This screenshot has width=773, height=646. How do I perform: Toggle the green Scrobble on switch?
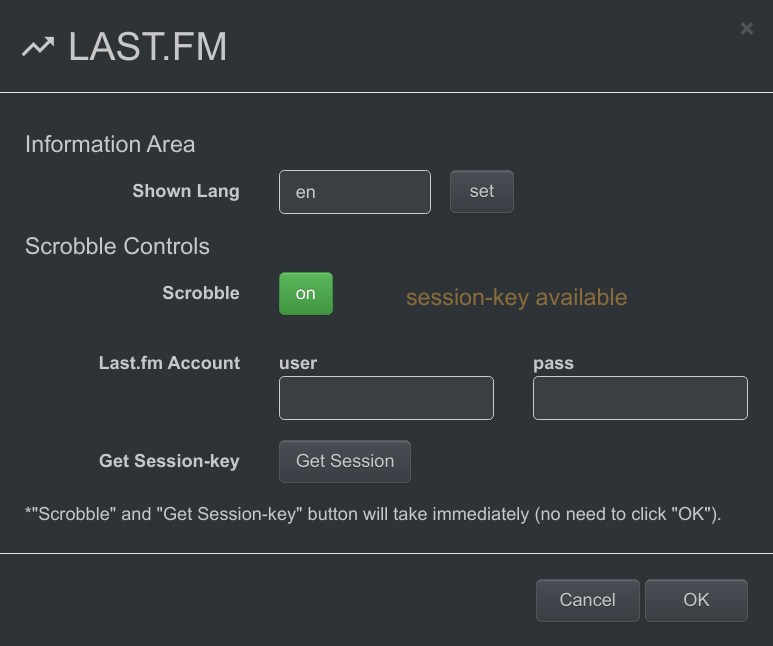[x=306, y=293]
